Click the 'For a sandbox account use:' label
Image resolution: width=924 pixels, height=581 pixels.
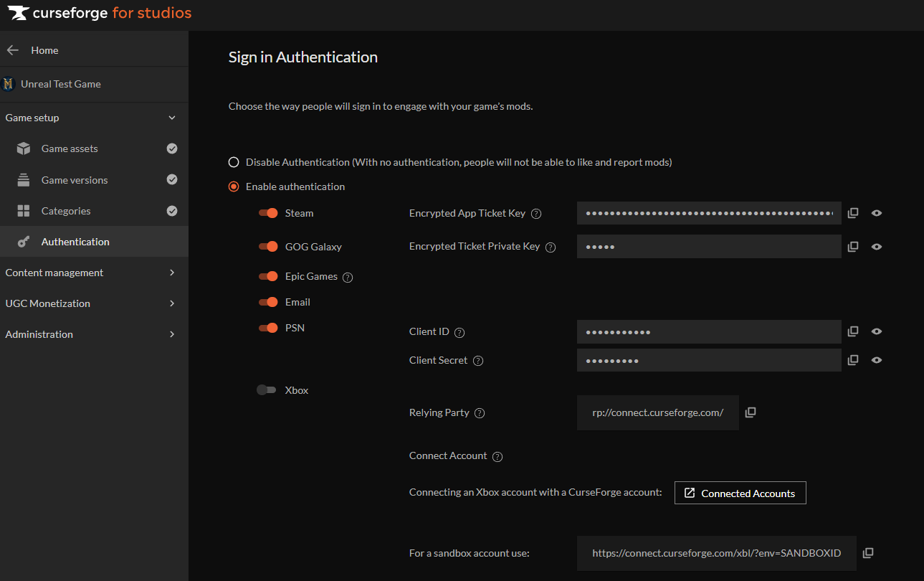(469, 553)
